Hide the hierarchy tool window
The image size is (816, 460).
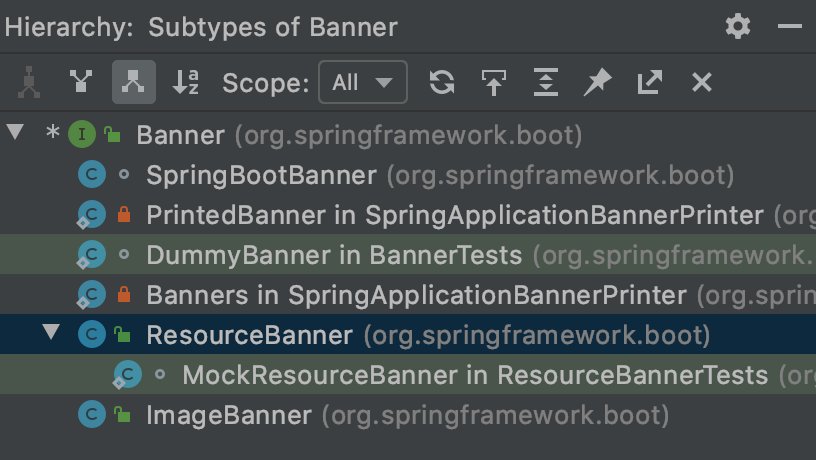(789, 26)
